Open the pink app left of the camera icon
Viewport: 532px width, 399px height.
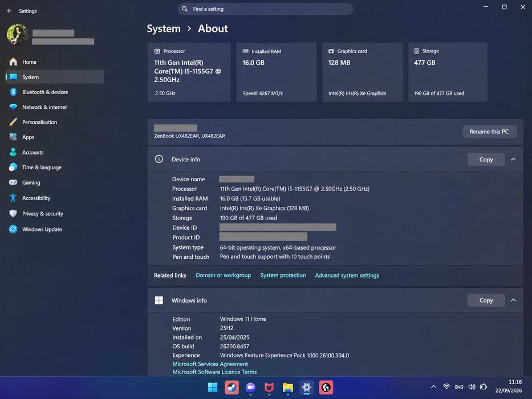[x=232, y=388]
